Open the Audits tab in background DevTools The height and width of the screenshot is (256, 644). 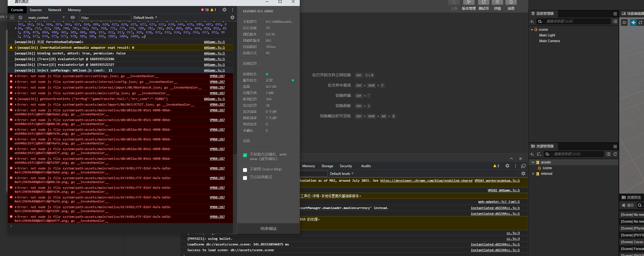[366, 166]
